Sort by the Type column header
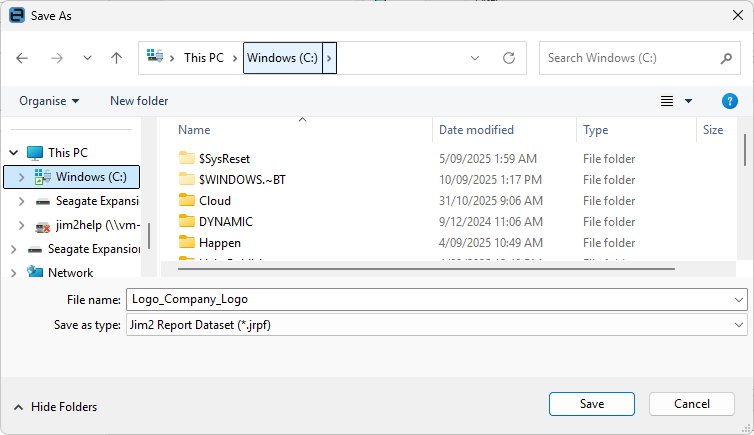 (595, 130)
